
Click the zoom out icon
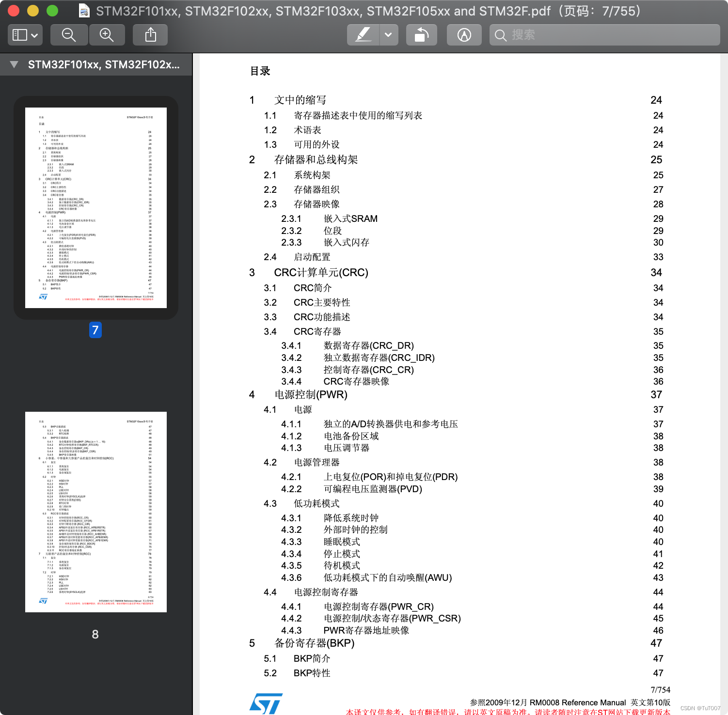[x=68, y=34]
